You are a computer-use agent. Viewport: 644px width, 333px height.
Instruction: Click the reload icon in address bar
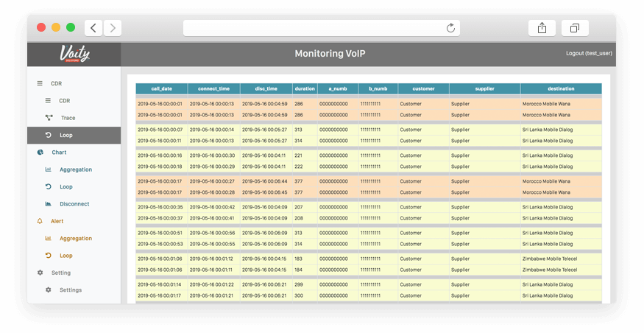(450, 28)
